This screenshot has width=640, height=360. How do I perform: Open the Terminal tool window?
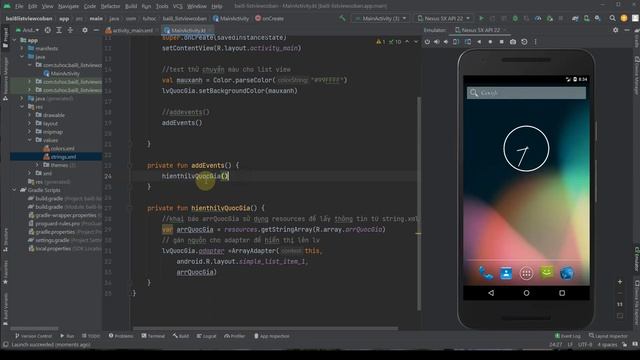153,336
